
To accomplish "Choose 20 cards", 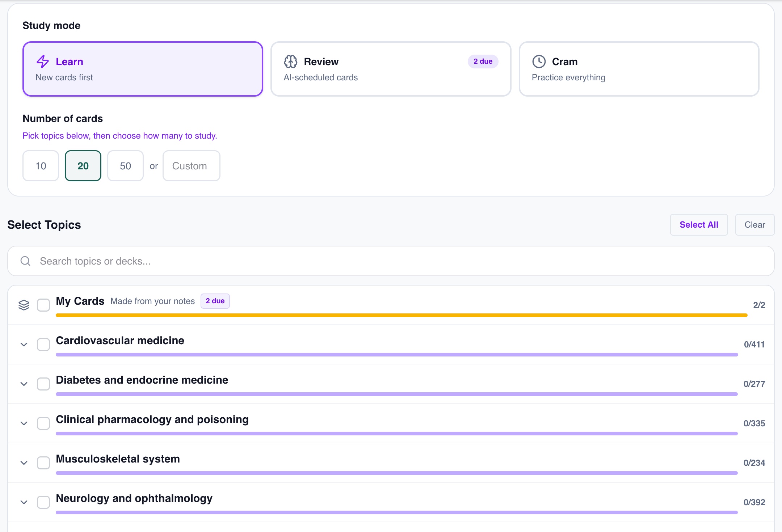I will 83,166.
